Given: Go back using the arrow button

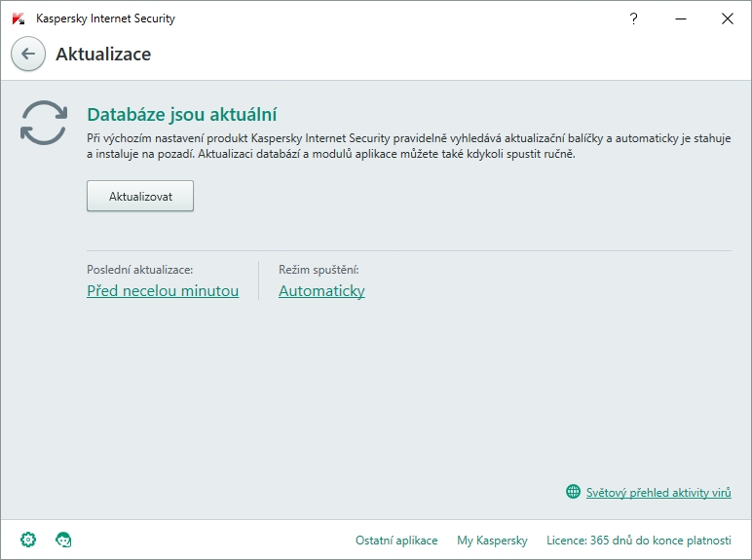Looking at the screenshot, I should tap(28, 55).
